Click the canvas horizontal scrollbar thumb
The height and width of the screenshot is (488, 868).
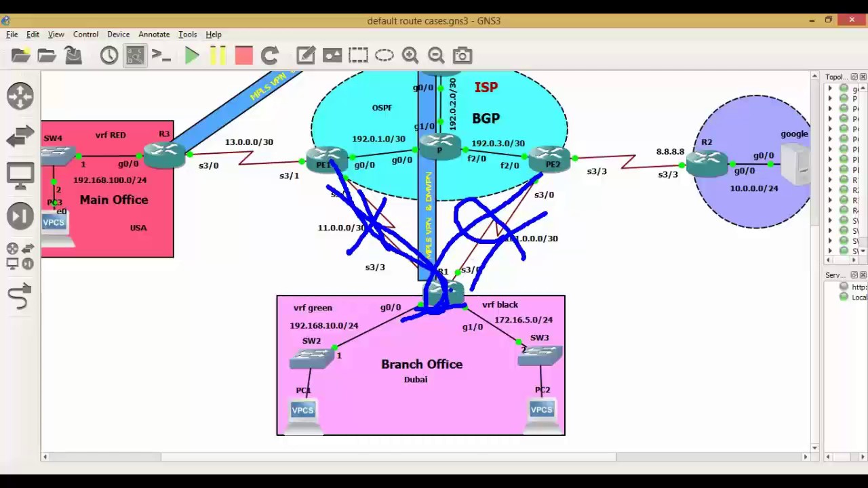(x=389, y=457)
